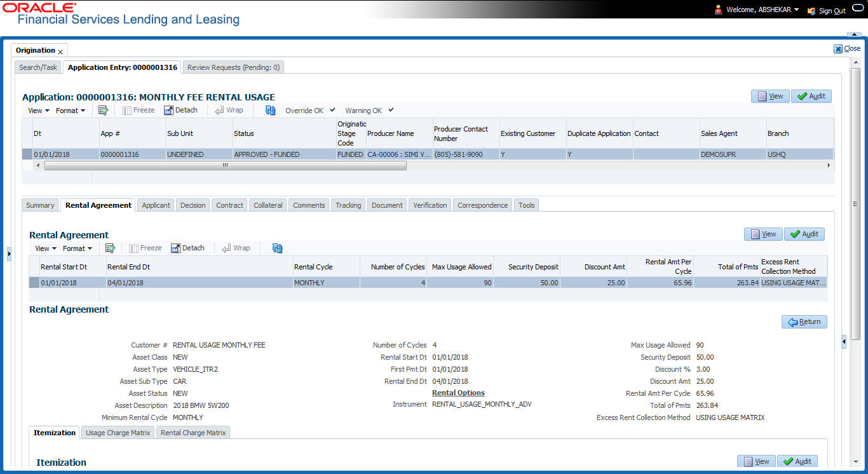Toggle the Override OK checkmark
The image size is (868, 474).
pos(332,110)
